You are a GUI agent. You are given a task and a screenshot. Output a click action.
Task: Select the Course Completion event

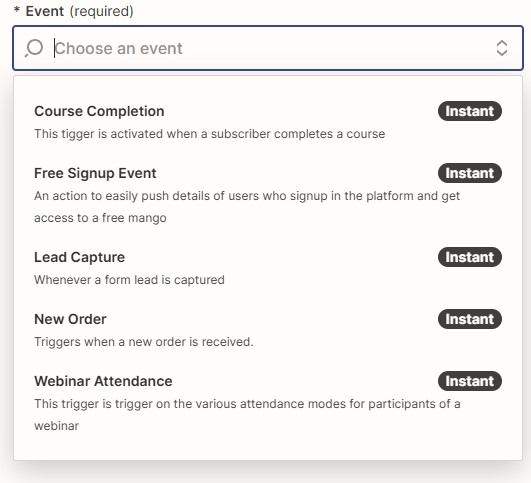point(268,122)
